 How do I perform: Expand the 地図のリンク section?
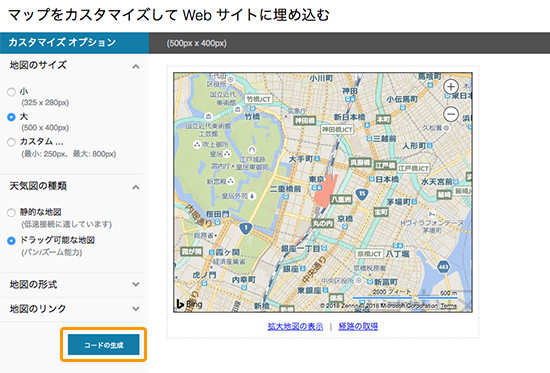[x=136, y=309]
